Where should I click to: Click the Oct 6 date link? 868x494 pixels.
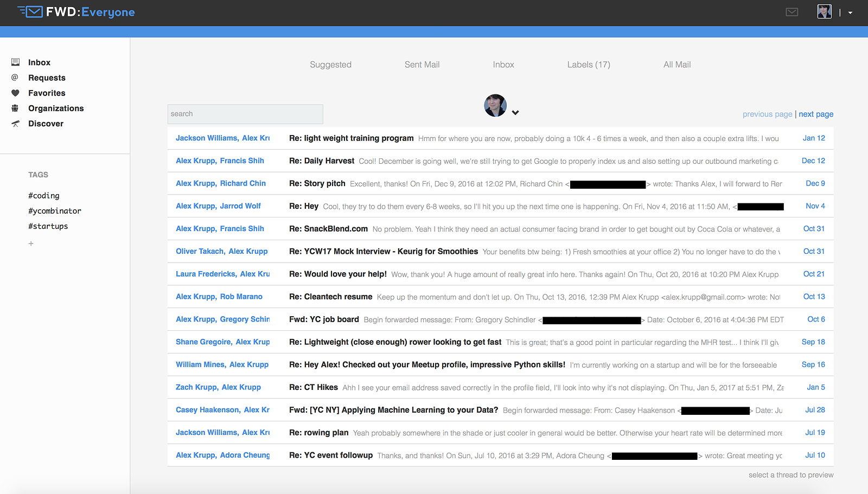(x=816, y=319)
